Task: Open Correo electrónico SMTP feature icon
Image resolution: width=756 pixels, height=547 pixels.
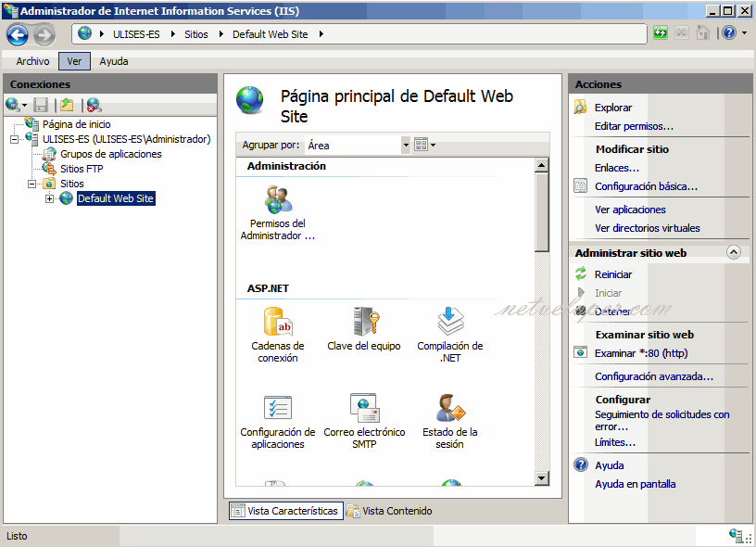Action: click(364, 408)
